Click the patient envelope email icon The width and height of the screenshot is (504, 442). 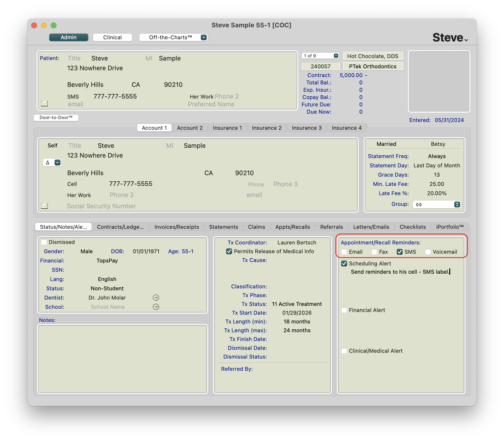(44, 104)
